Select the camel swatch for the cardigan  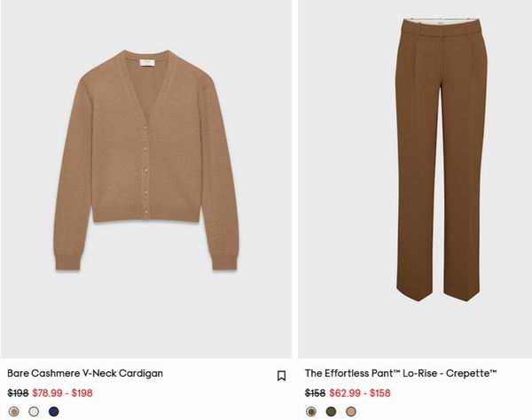coord(14,411)
